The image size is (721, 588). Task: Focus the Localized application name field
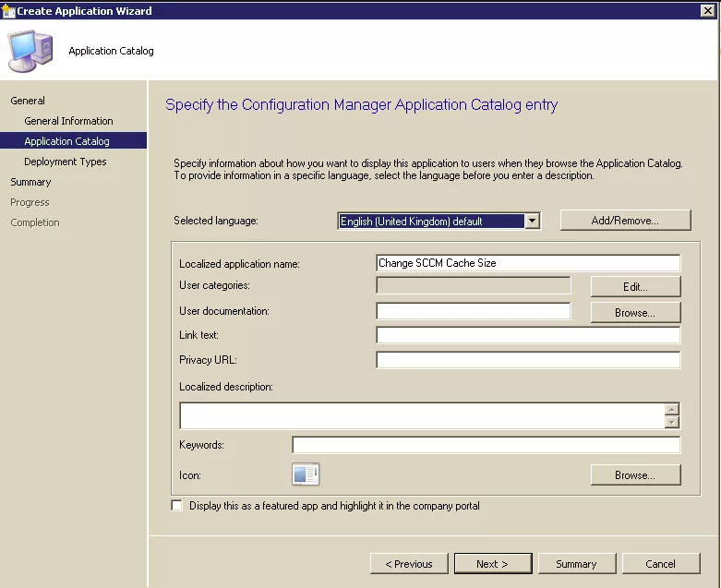coord(528,263)
